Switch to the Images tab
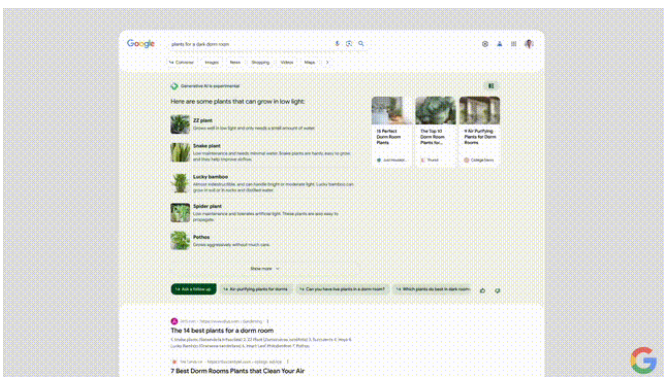 tap(211, 62)
